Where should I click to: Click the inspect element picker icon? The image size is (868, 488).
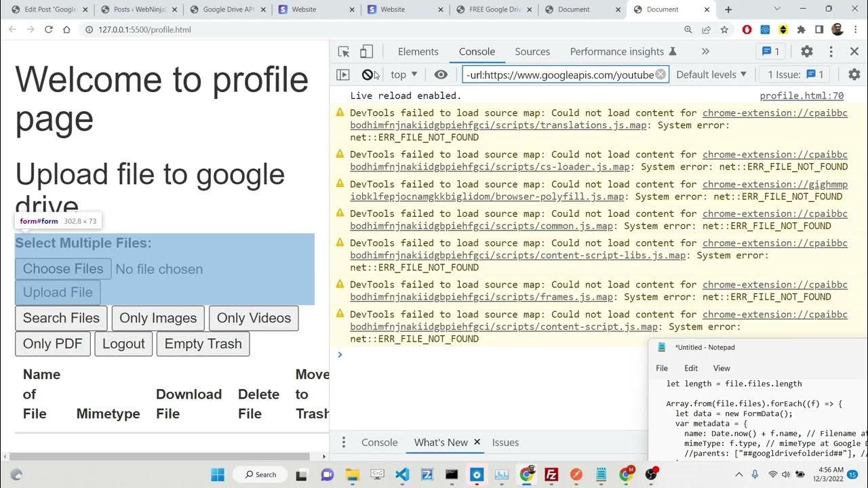point(344,52)
